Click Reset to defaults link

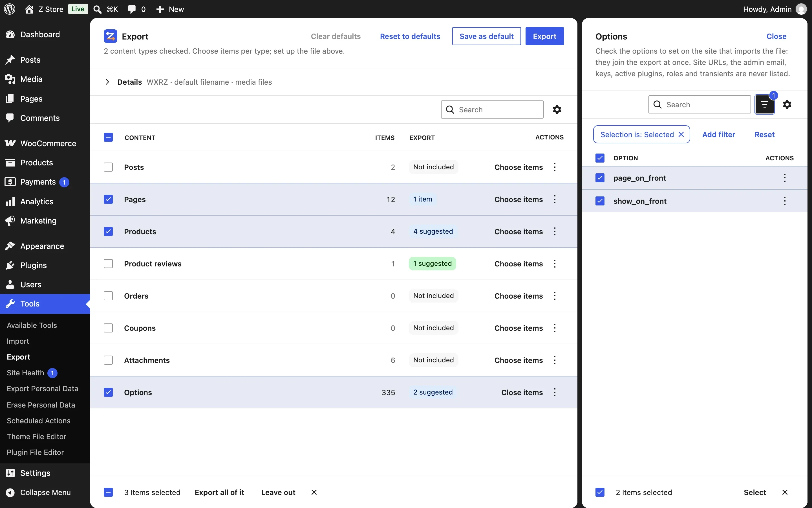[410, 36]
